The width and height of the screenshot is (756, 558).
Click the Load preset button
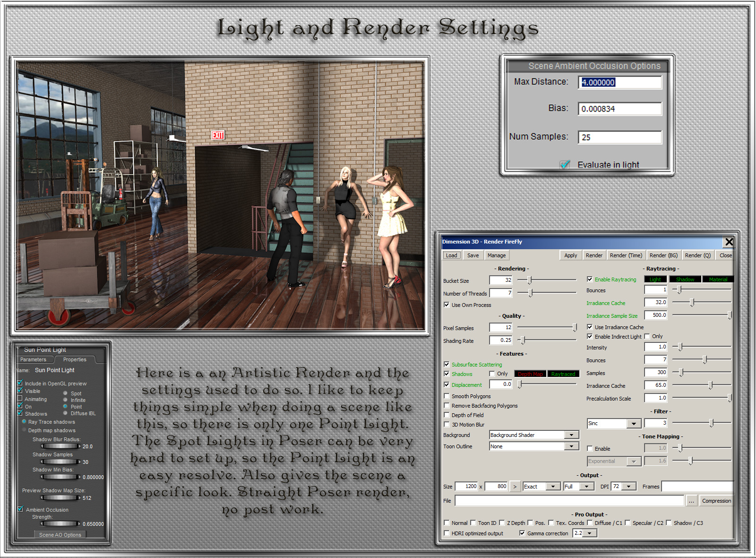452,255
